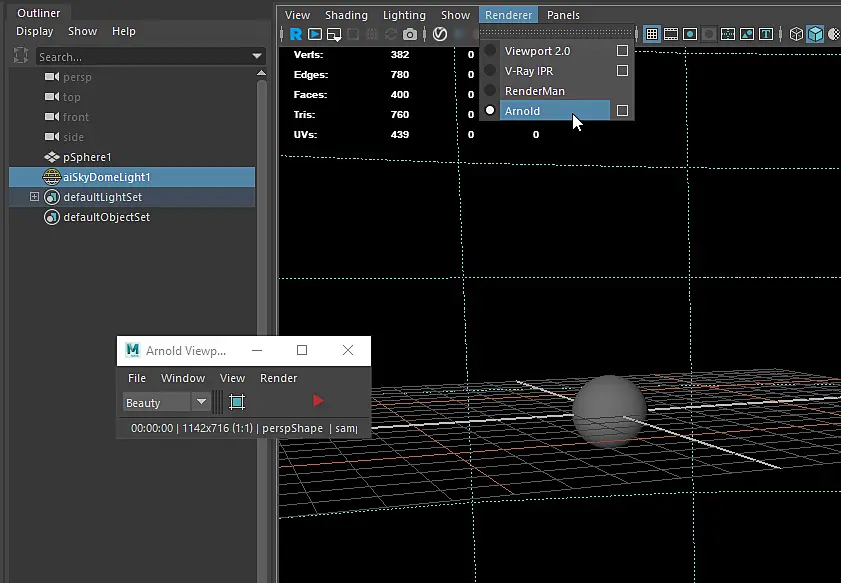Click the dimmed 2D pan zoom icon
This screenshot has width=841, height=583.
click(372, 34)
